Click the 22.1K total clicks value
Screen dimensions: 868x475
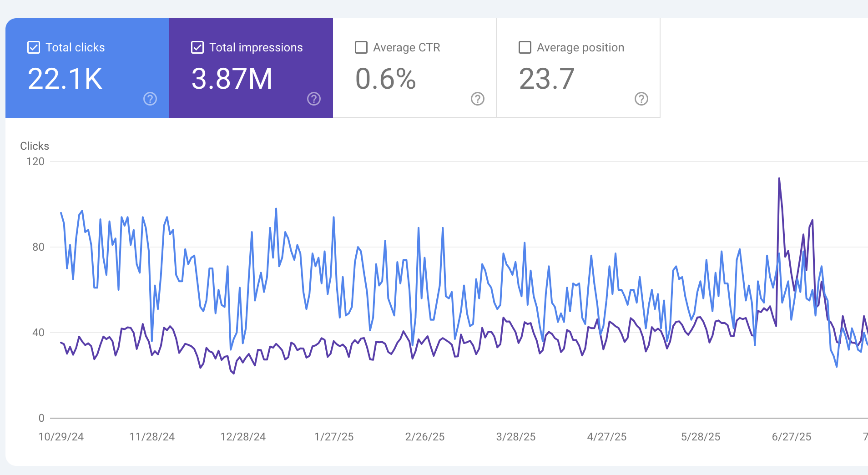tap(65, 79)
